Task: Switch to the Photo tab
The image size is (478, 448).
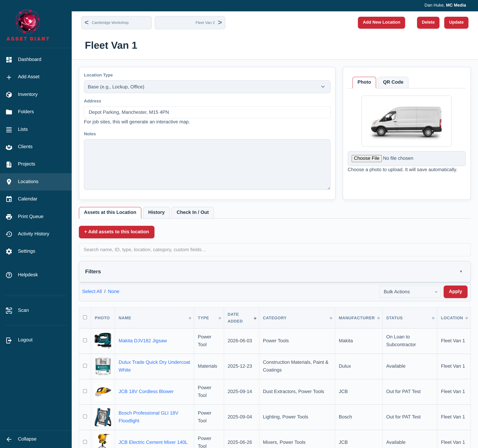Action: click(364, 82)
